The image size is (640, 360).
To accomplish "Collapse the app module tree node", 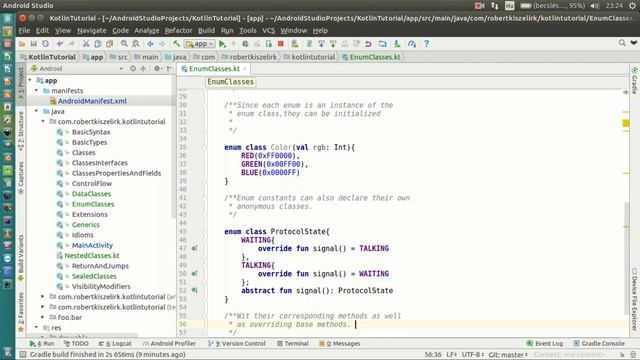I will (x=30, y=80).
